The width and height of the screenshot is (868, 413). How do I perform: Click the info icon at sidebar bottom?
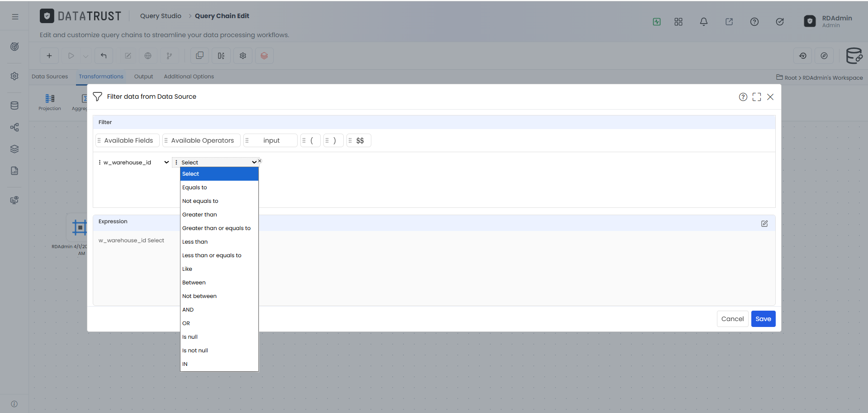[14, 404]
